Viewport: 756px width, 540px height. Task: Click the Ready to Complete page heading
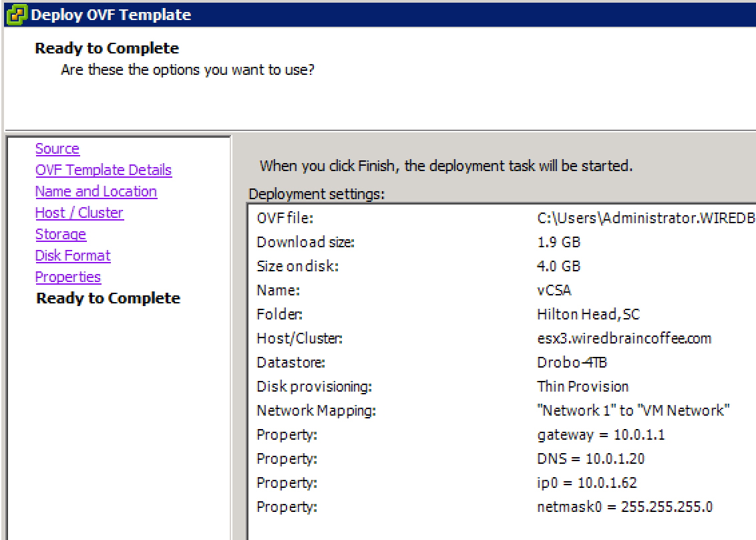[x=107, y=48]
